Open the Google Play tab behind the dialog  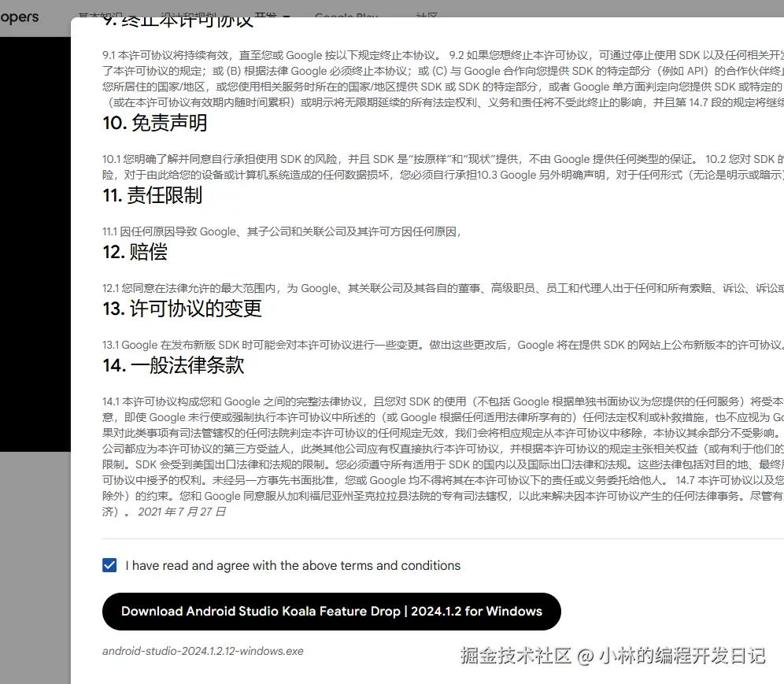pyautogui.click(x=346, y=15)
